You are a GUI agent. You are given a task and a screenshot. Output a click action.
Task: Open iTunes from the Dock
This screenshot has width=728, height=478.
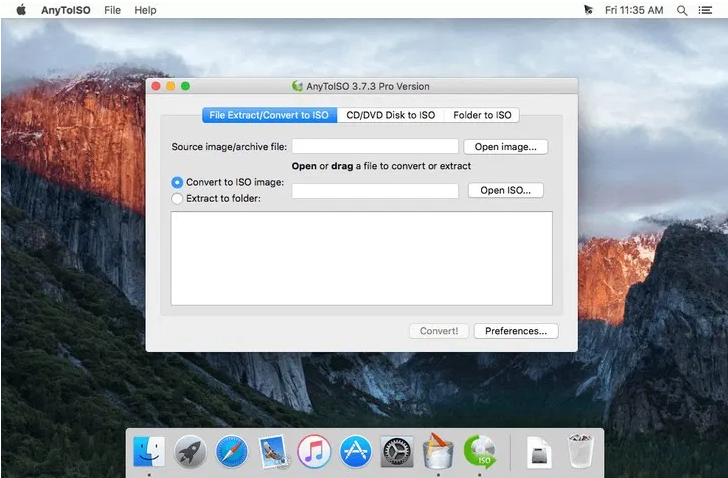click(x=314, y=452)
